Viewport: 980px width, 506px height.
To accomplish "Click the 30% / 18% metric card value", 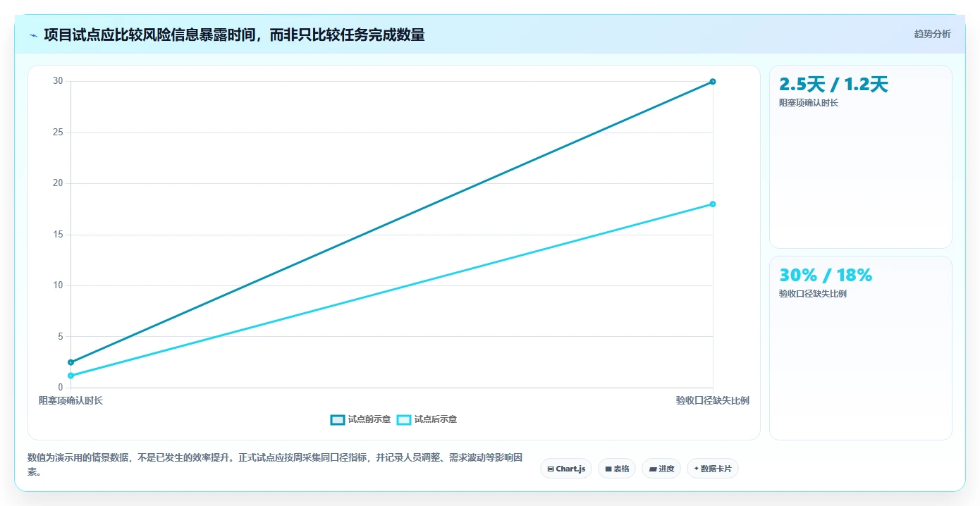I will 826,275.
